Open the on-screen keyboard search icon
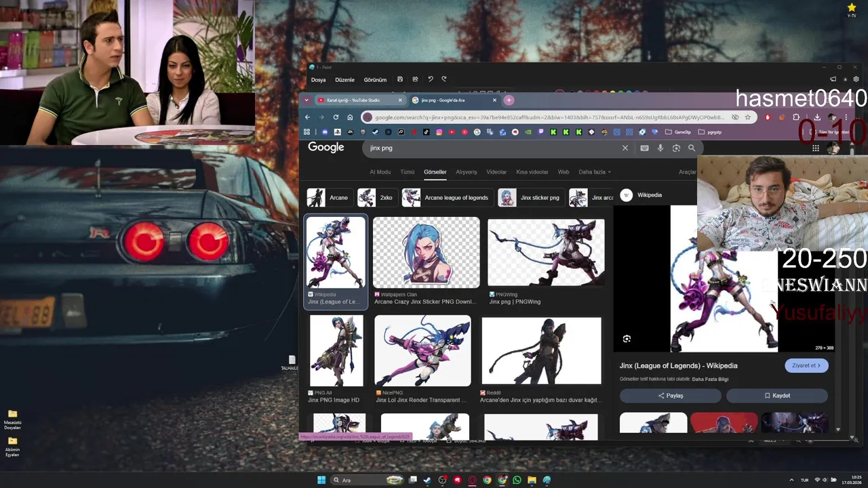The image size is (868, 488). (644, 148)
